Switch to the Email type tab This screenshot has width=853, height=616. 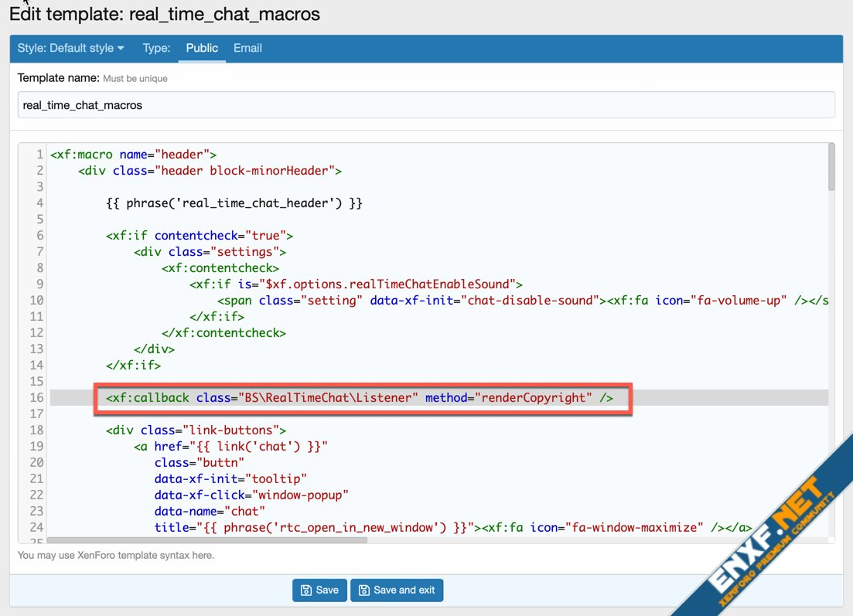point(247,48)
